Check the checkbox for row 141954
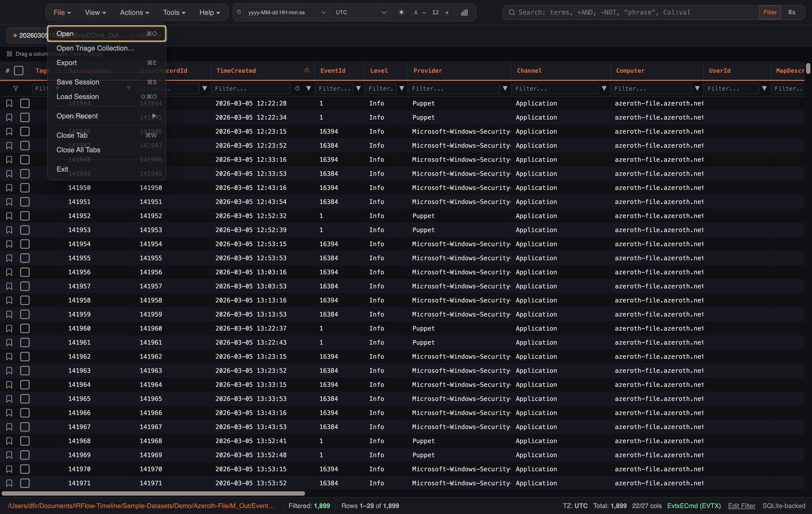Viewport: 812px width, 514px height. (25, 244)
